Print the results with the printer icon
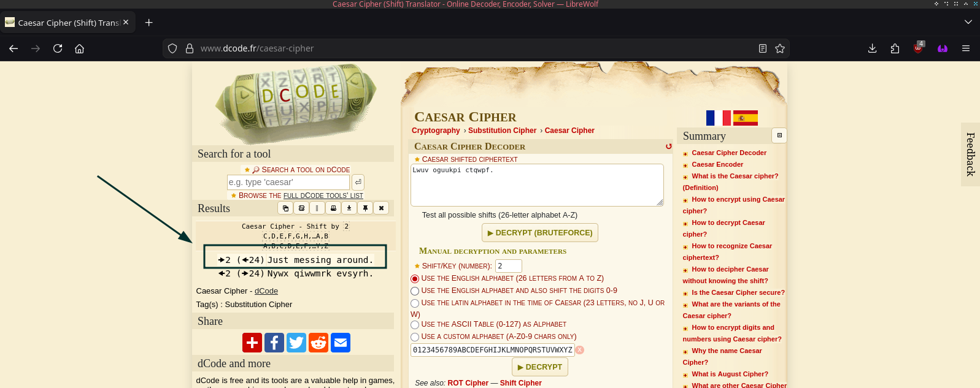Image resolution: width=980 pixels, height=388 pixels. 333,208
